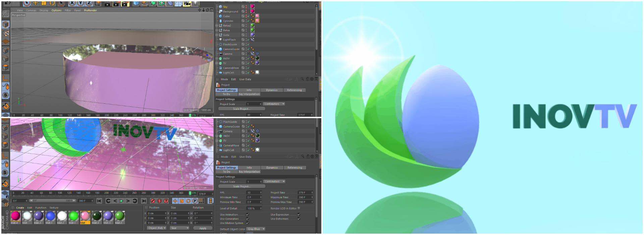Open the Display viewport menu
The height and width of the screenshot is (235, 644).
44,10
